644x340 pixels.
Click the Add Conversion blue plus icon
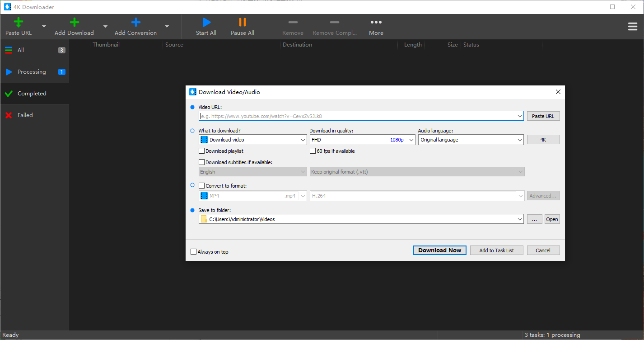pyautogui.click(x=135, y=23)
